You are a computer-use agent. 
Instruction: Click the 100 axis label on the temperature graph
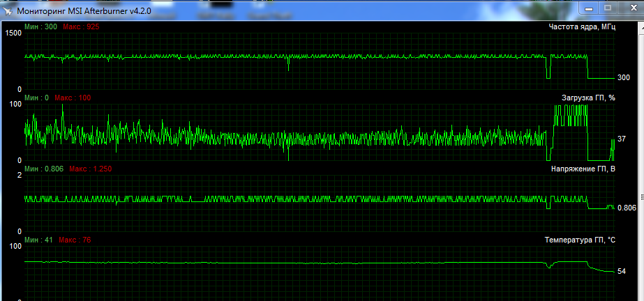click(15, 246)
